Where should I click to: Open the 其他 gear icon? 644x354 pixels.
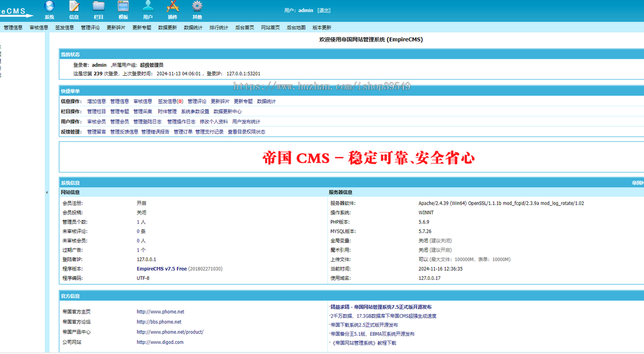click(x=197, y=6)
